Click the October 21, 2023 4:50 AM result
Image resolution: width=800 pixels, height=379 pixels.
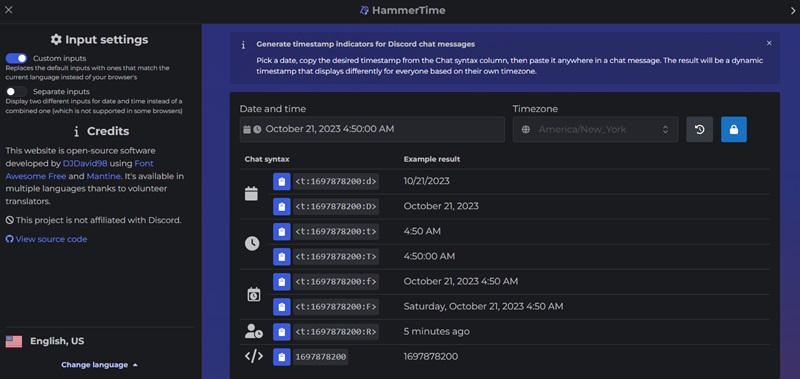[461, 281]
